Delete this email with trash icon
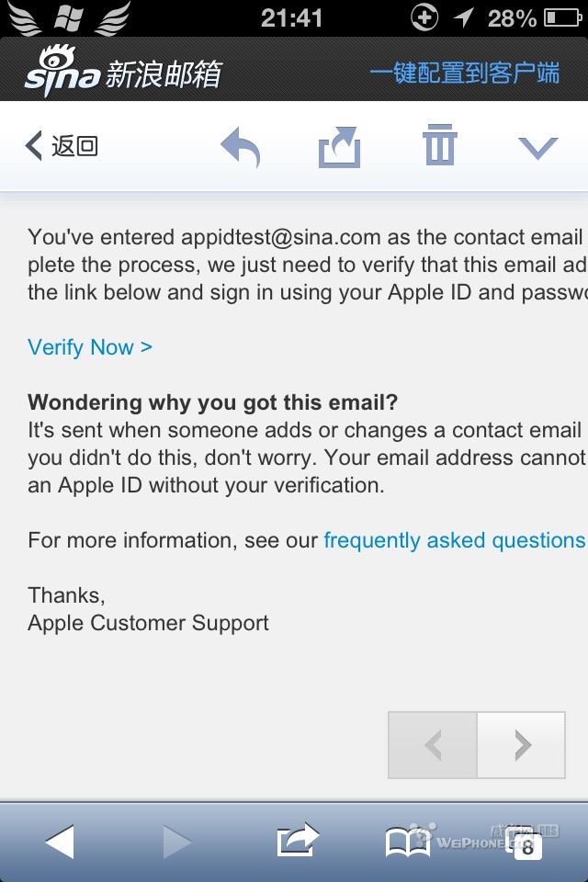 click(440, 145)
